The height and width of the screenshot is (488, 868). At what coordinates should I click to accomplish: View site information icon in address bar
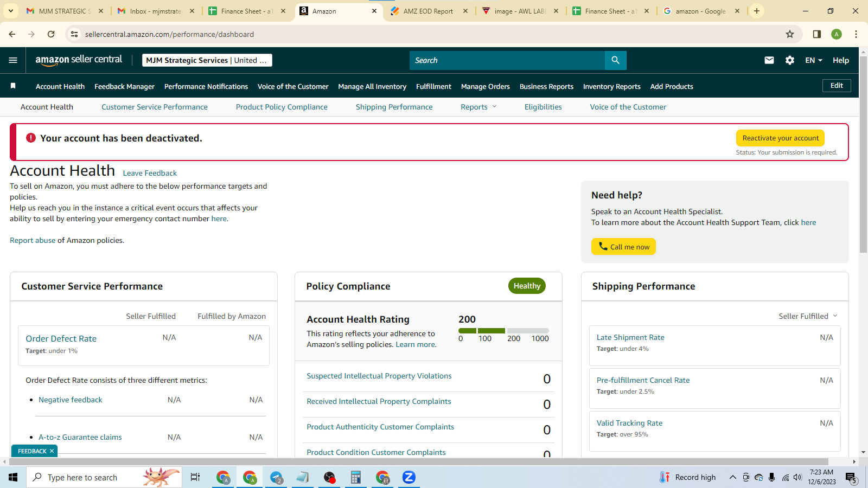coord(74,34)
